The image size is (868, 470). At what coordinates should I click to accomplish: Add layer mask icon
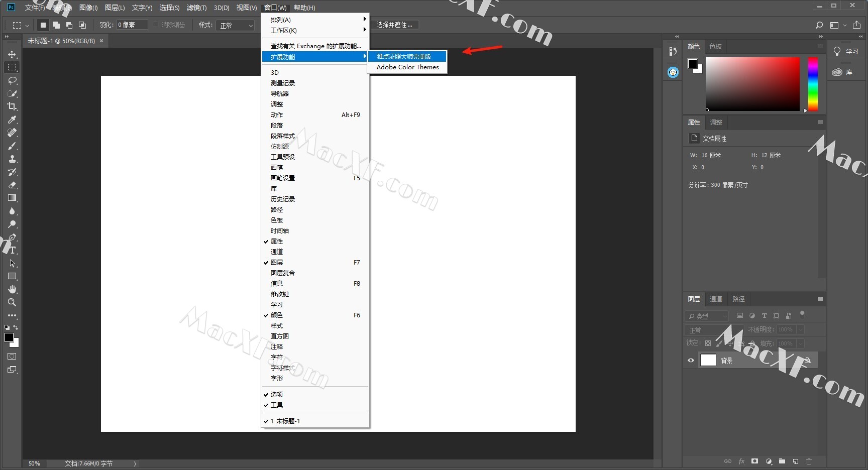click(x=754, y=461)
